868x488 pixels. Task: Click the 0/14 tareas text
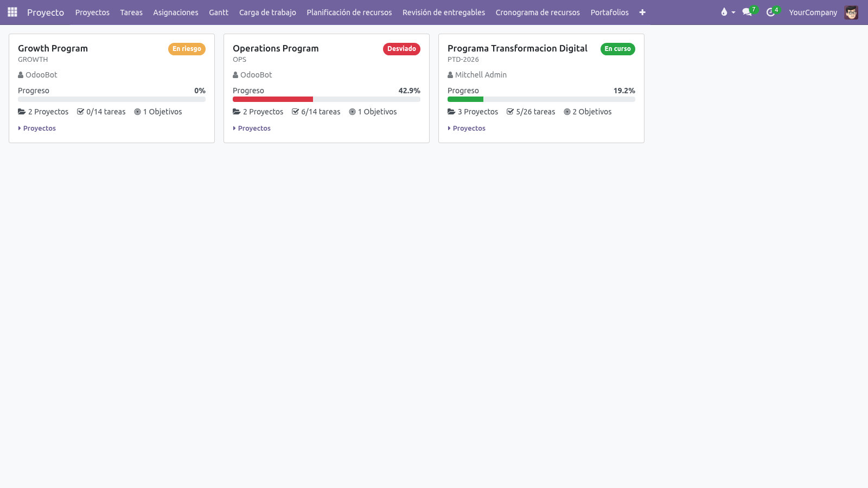pos(106,112)
